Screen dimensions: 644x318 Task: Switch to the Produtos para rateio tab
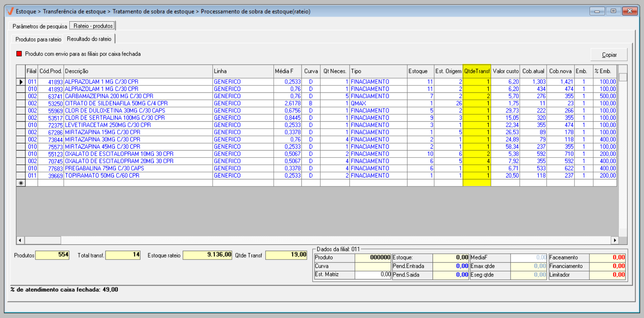tap(38, 39)
